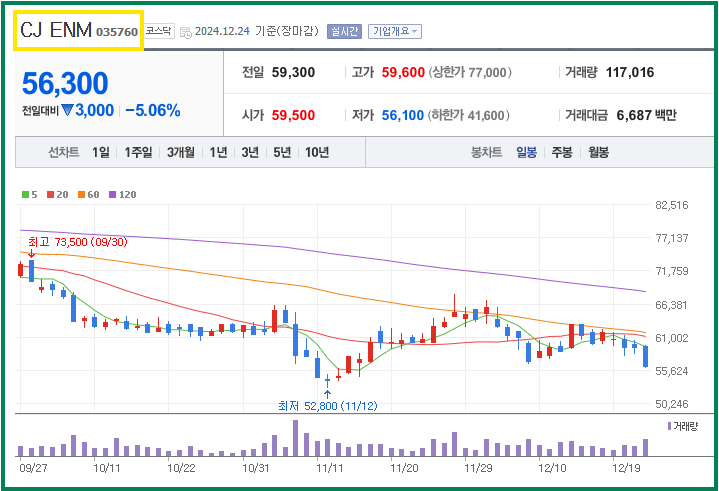Click upper limit text 상한가 77,000
The image size is (719, 491).
tap(470, 72)
